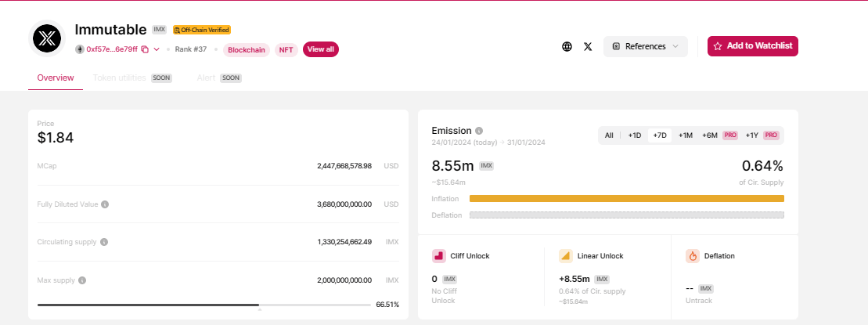
Task: Open the X (Twitter) social link icon
Action: tap(588, 46)
